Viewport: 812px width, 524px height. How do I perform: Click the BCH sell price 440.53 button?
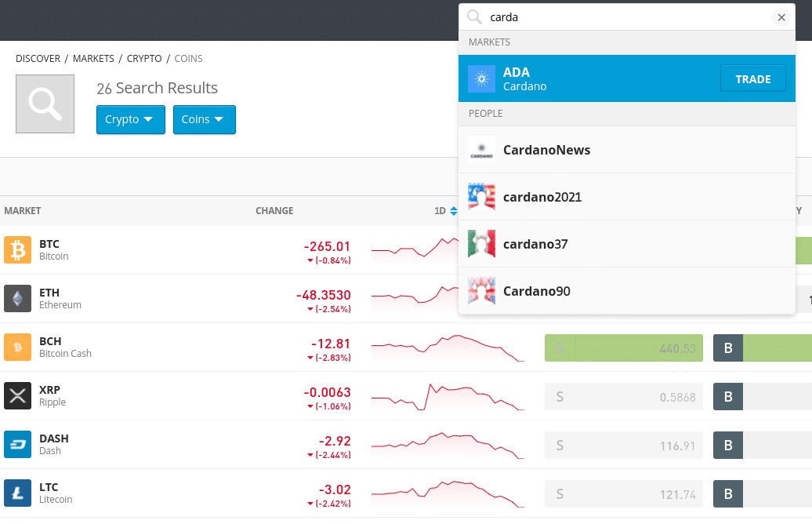point(624,348)
